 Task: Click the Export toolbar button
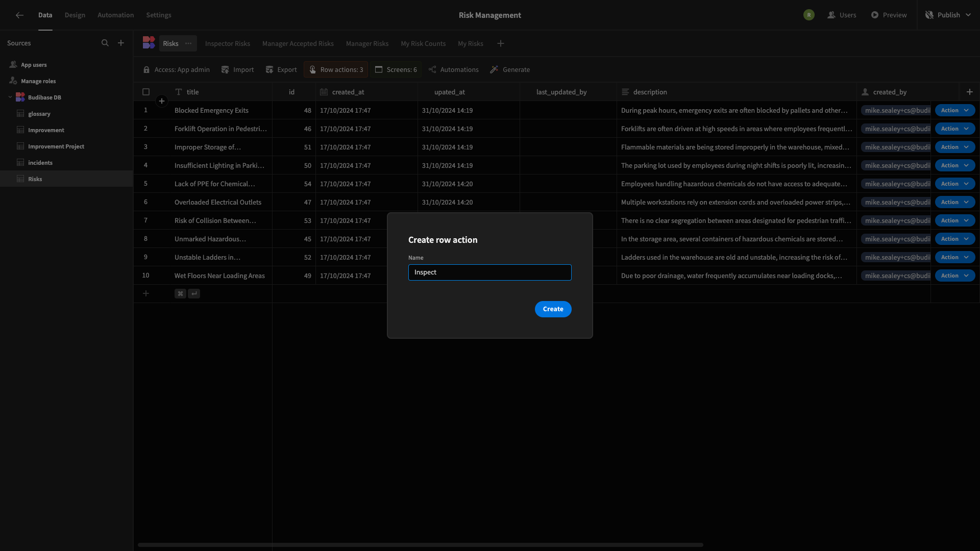pyautogui.click(x=281, y=70)
